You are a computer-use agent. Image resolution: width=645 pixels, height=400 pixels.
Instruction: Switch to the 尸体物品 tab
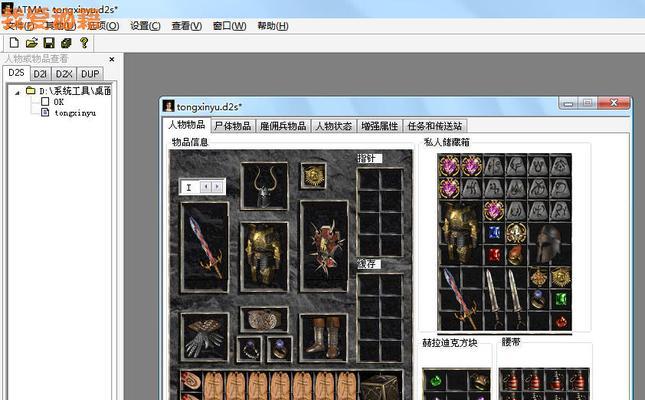point(233,126)
